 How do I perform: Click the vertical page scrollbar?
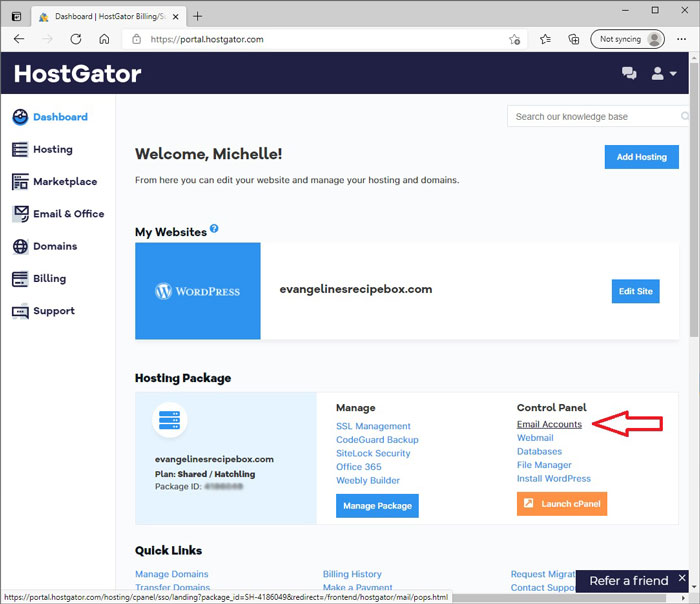pos(694,200)
